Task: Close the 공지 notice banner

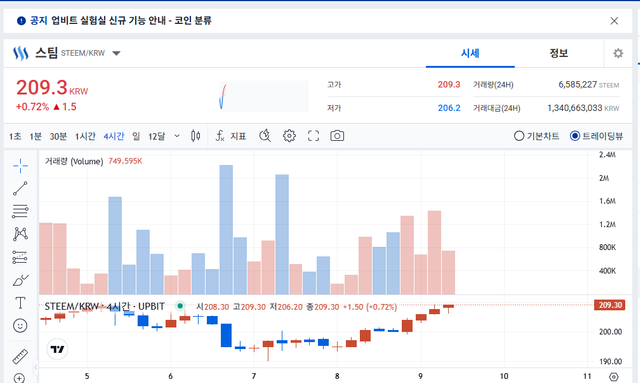Action: pyautogui.click(x=614, y=21)
